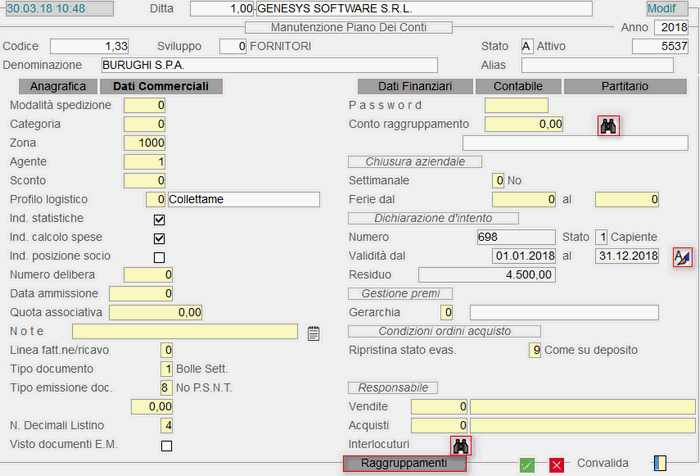Click the green checkmark confirm icon
Viewport: 700px width, 476px height.
click(x=527, y=464)
